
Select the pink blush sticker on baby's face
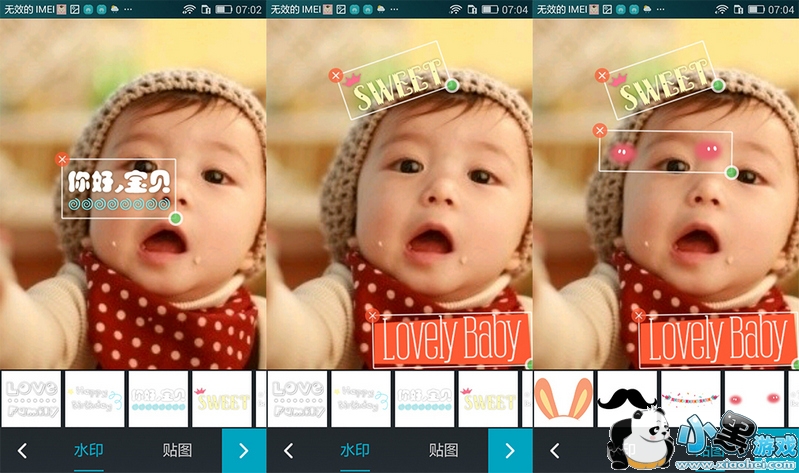coord(665,151)
